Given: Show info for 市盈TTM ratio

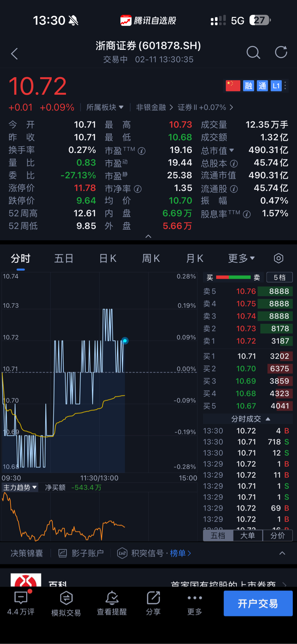Looking at the screenshot, I should 142,151.
